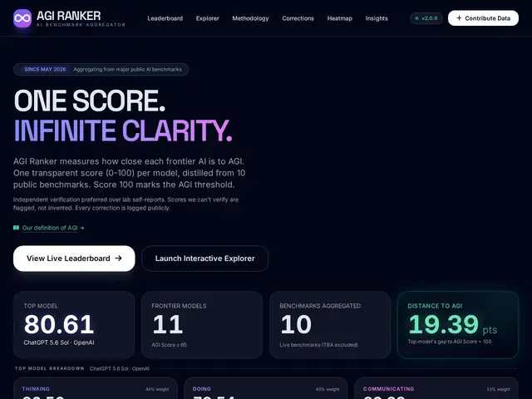Click the 44% weight label

coord(157,389)
